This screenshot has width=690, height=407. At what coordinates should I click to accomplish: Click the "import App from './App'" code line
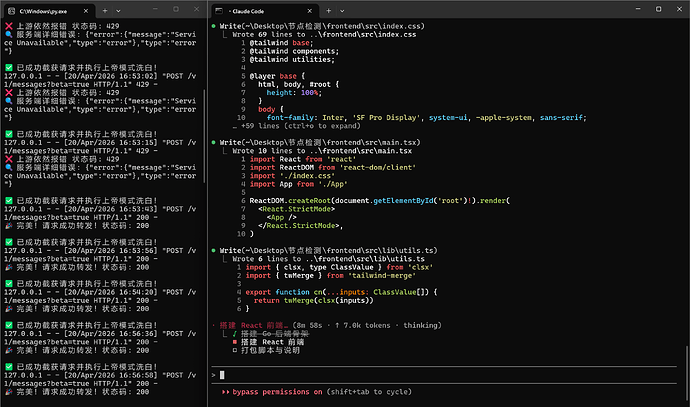click(298, 184)
